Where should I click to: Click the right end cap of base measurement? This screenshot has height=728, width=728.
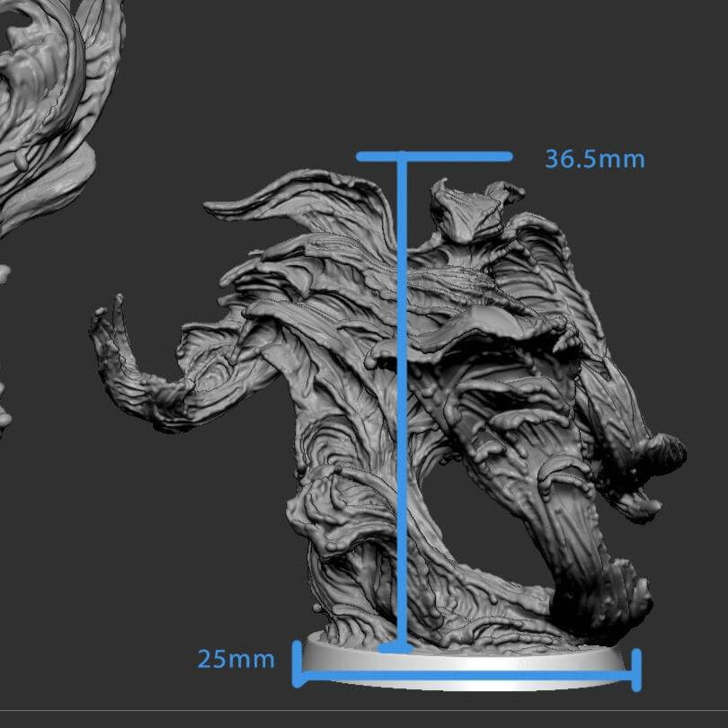637,670
